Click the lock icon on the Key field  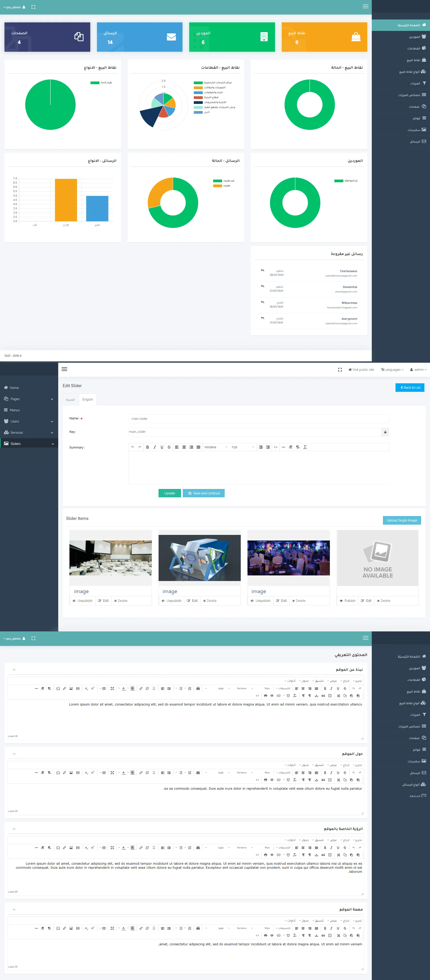tap(385, 432)
